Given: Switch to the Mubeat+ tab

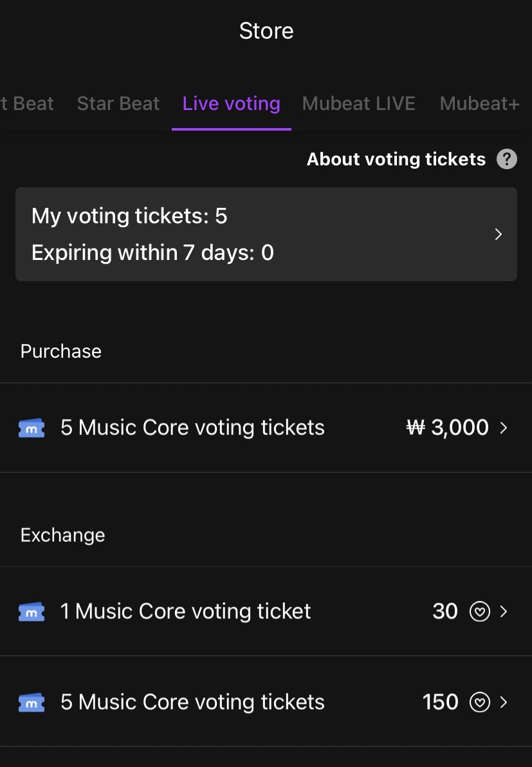Looking at the screenshot, I should pos(480,104).
